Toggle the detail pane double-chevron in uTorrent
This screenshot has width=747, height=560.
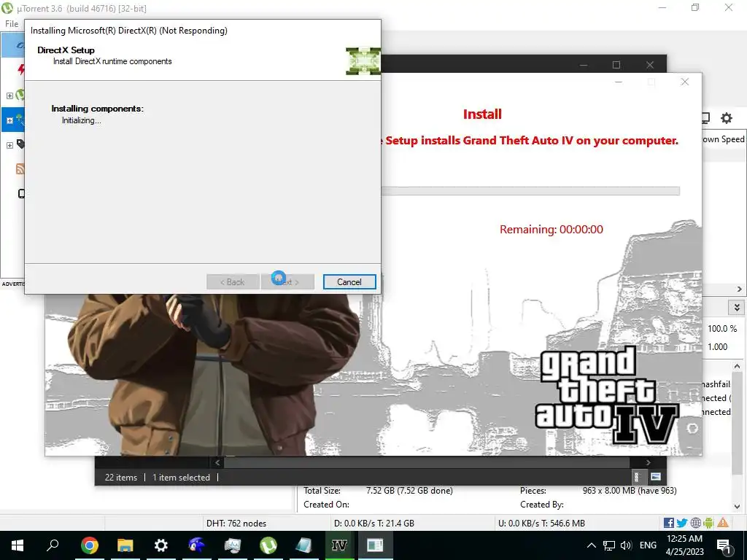point(737,307)
